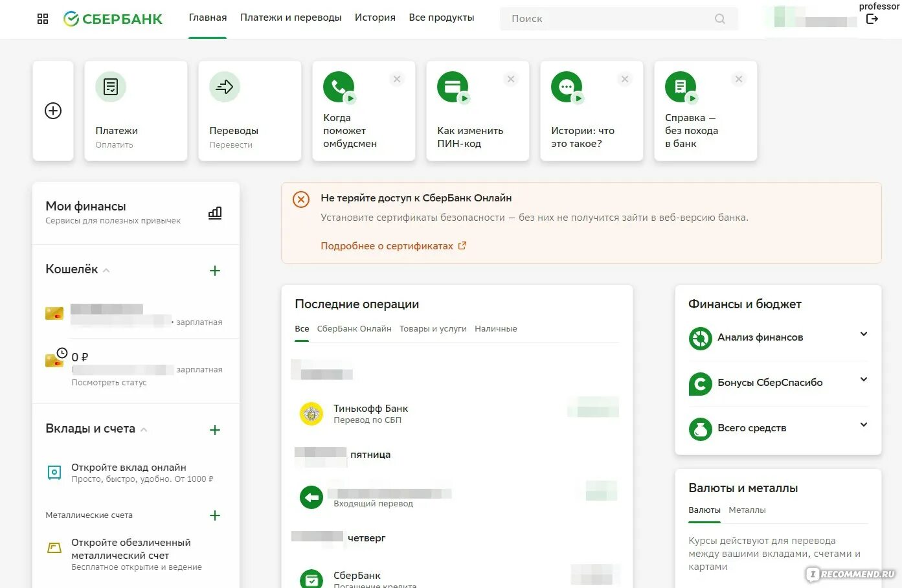Screen dimensions: 902x588
Task: Click Откройте вклад онлайн
Action: coord(129,468)
